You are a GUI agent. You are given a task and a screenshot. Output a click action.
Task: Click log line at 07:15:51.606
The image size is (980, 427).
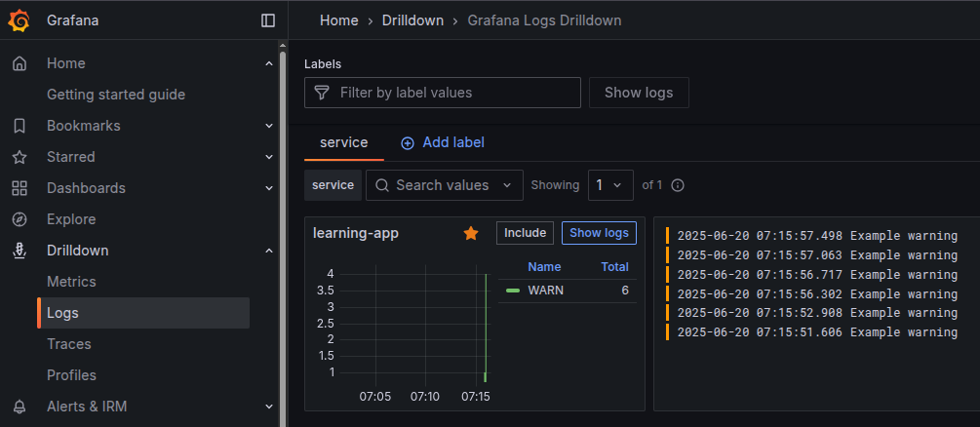(x=817, y=332)
